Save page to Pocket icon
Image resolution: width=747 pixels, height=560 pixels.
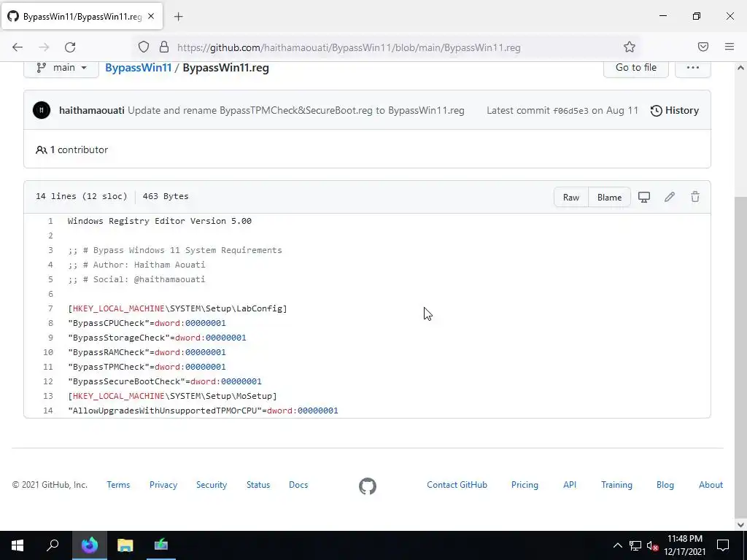click(x=703, y=47)
